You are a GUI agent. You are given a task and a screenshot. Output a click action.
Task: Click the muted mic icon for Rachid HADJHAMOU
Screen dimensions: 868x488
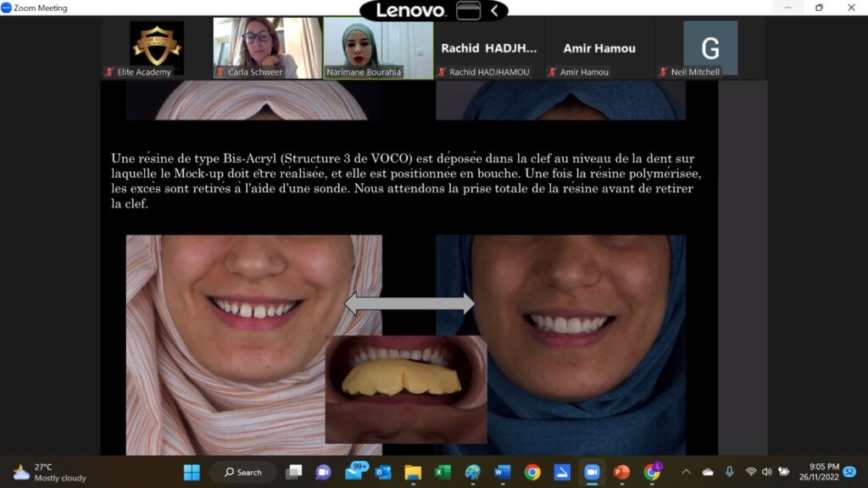click(x=442, y=72)
